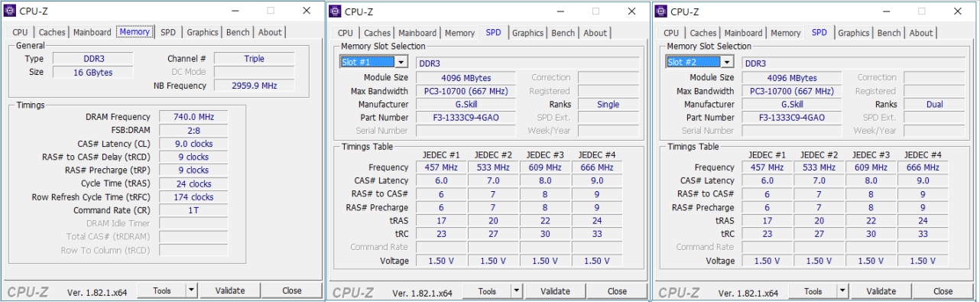Screen dimensions: 980x302
Task: Click Module Size 4096 MBytes in Slot #2 window
Action: tap(792, 78)
